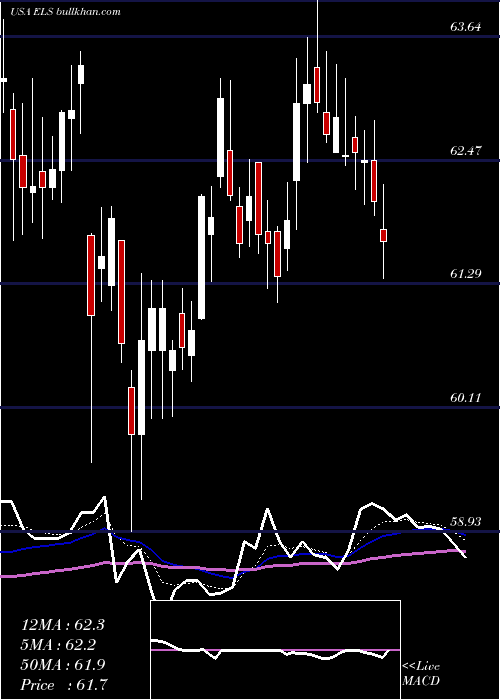
Task: Click the USA ELS bullkhan.com title
Action: point(65,12)
